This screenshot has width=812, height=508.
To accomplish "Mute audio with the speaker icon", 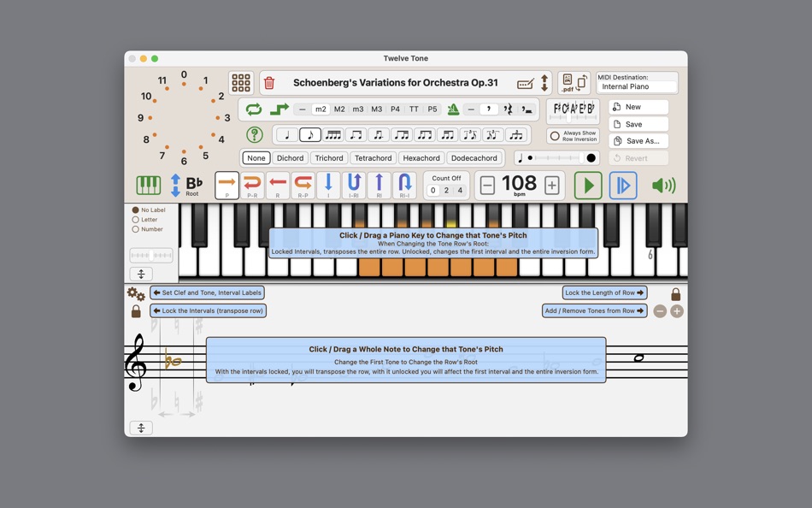I will (x=664, y=184).
